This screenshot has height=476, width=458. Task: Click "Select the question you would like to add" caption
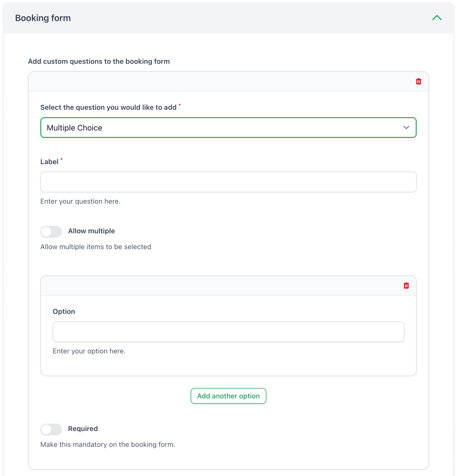[108, 108]
